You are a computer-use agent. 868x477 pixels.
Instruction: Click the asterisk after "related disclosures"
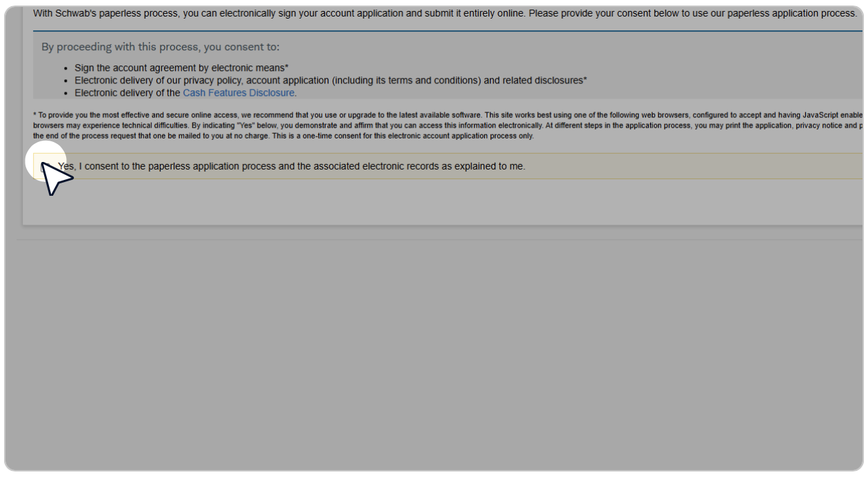[x=585, y=81]
